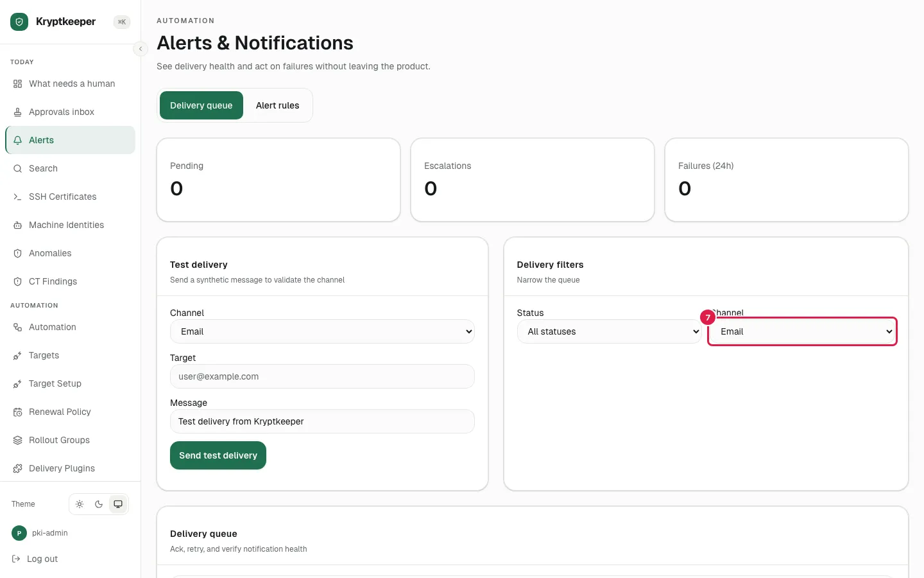924x578 pixels.
Task: Select system theme monitor icon
Action: tap(118, 504)
